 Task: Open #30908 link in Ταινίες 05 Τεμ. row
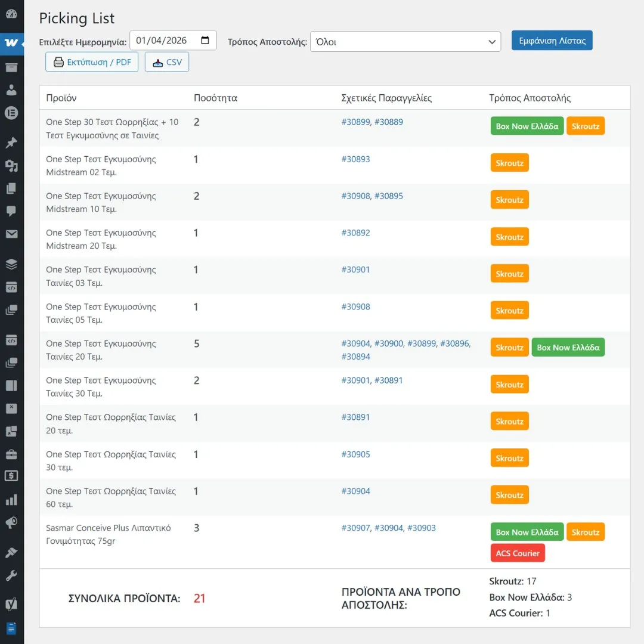(355, 306)
